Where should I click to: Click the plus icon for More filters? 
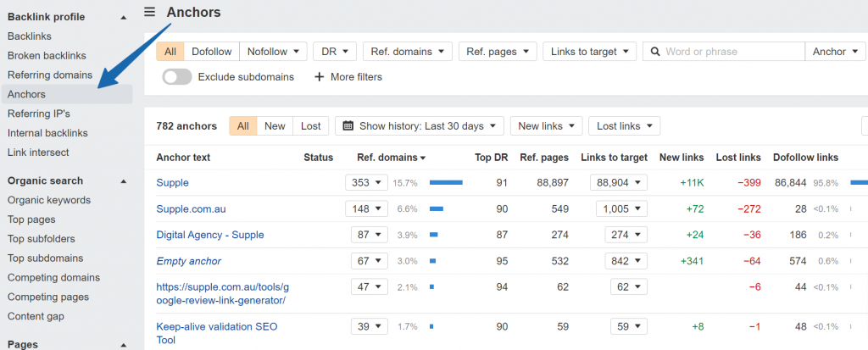[319, 77]
